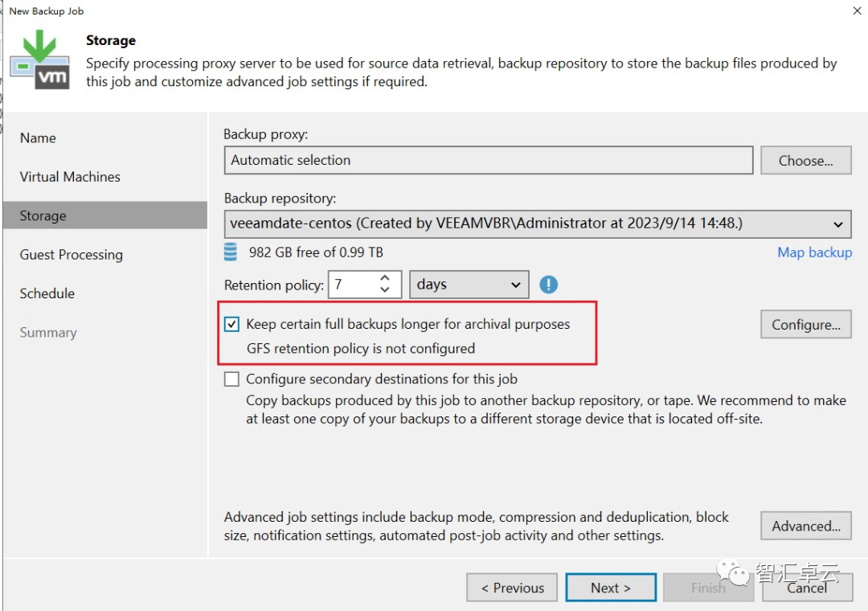The height and width of the screenshot is (611, 868).
Task: Switch to the 'Virtual Machines' step
Action: (70, 176)
